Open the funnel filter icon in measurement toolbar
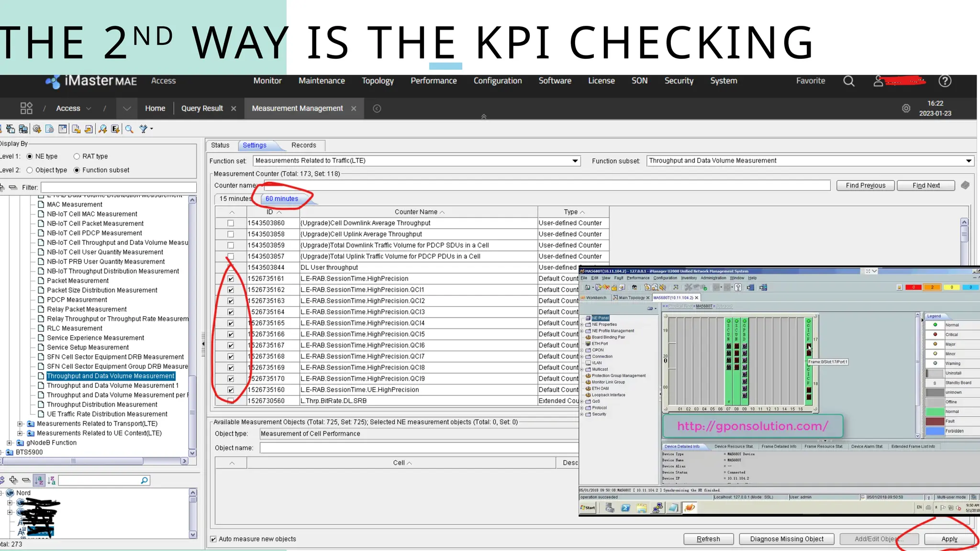The image size is (980, 551). [144, 129]
